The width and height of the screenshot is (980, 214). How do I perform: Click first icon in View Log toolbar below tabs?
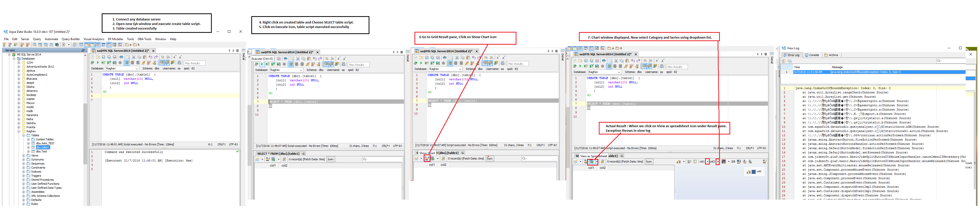(x=784, y=61)
